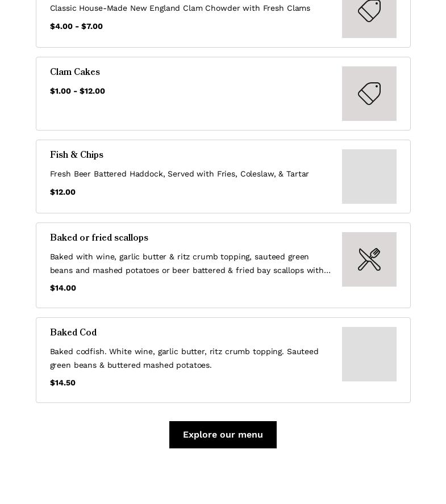Click the Baked Cod image placeholder
The height and width of the screenshot is (504, 446).
[x=369, y=354]
